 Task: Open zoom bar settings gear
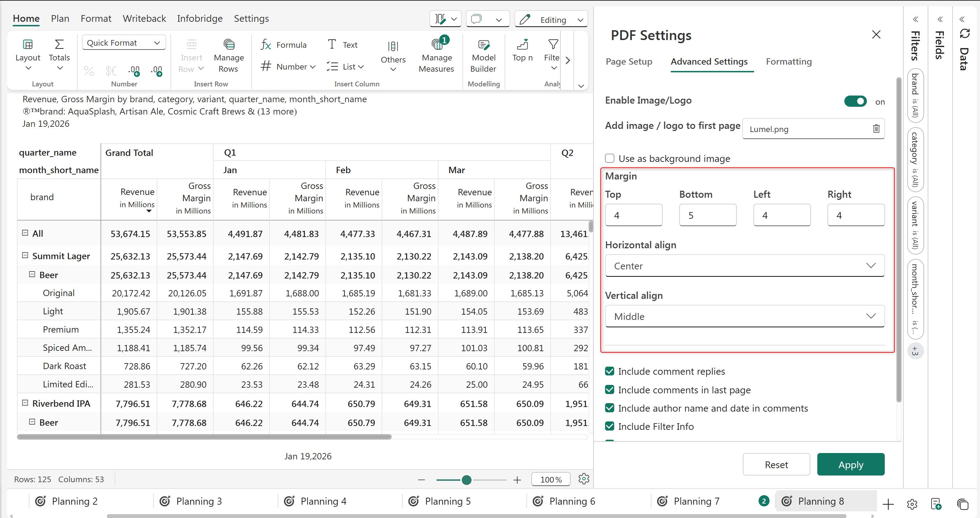(584, 479)
